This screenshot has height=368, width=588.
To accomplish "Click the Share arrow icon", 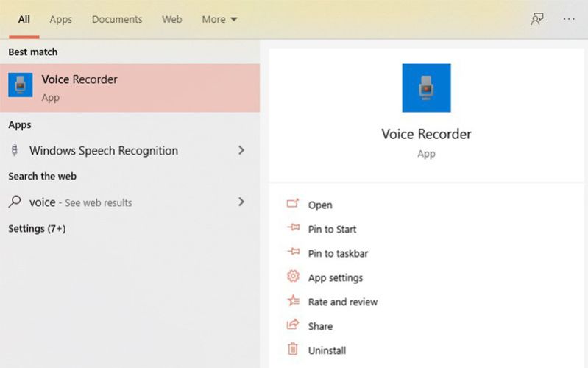I will coord(293,325).
